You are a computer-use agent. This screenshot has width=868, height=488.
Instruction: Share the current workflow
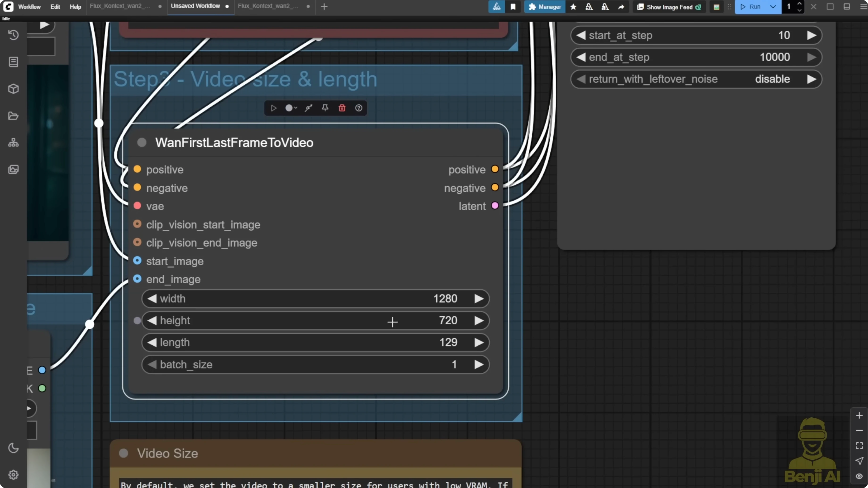pyautogui.click(x=621, y=7)
